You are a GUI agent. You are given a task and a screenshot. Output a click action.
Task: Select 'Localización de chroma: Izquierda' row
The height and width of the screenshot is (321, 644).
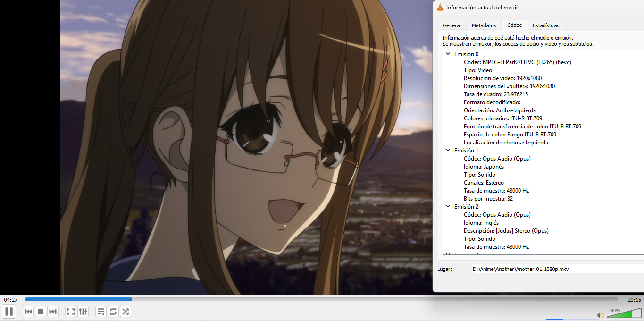click(x=506, y=143)
